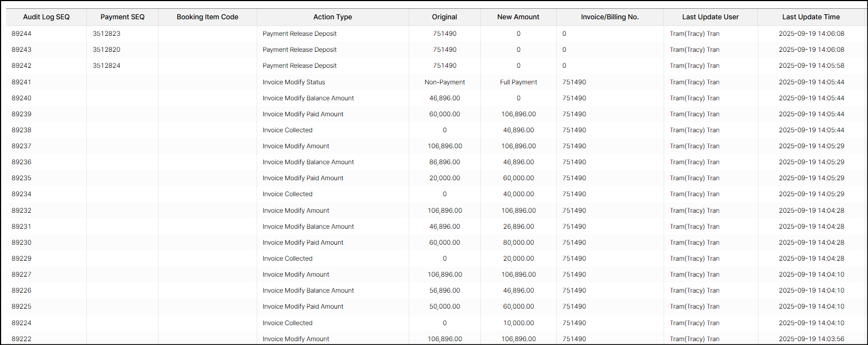Image resolution: width=868 pixels, height=345 pixels.
Task: Sort by Last Update Time header
Action: 811,17
